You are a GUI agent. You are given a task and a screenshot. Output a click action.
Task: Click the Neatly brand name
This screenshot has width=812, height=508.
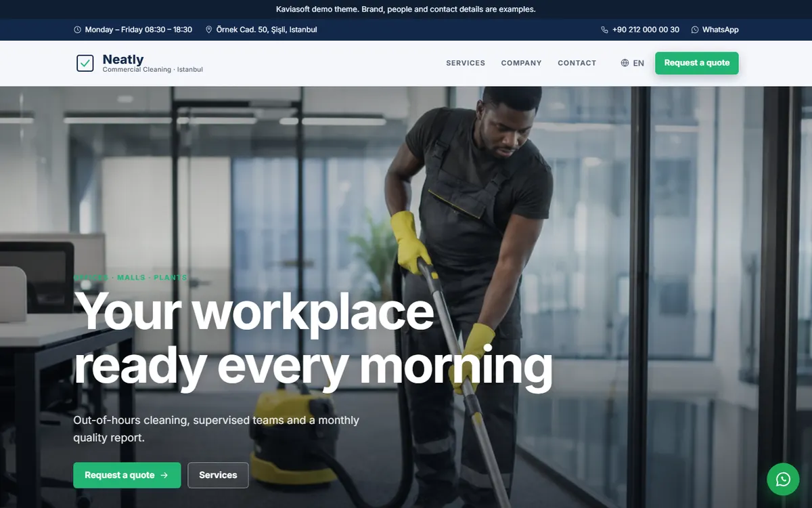tap(123, 59)
